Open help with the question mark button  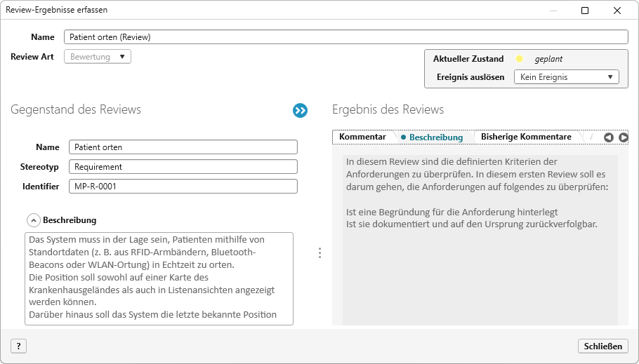(19, 346)
